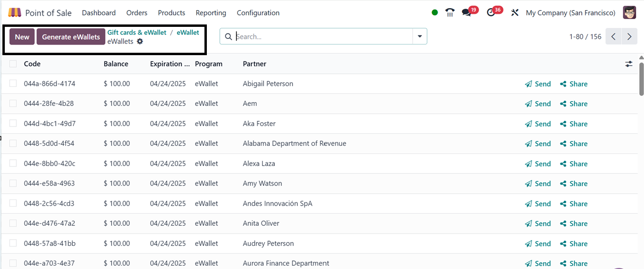Click the debug tools wrench icon
The width and height of the screenshot is (644, 269).
(515, 13)
